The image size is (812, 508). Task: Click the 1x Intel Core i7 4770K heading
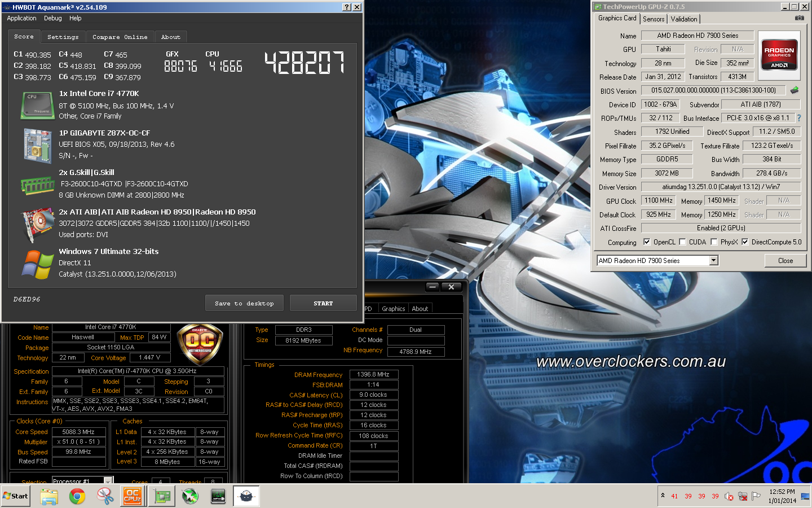(x=99, y=94)
